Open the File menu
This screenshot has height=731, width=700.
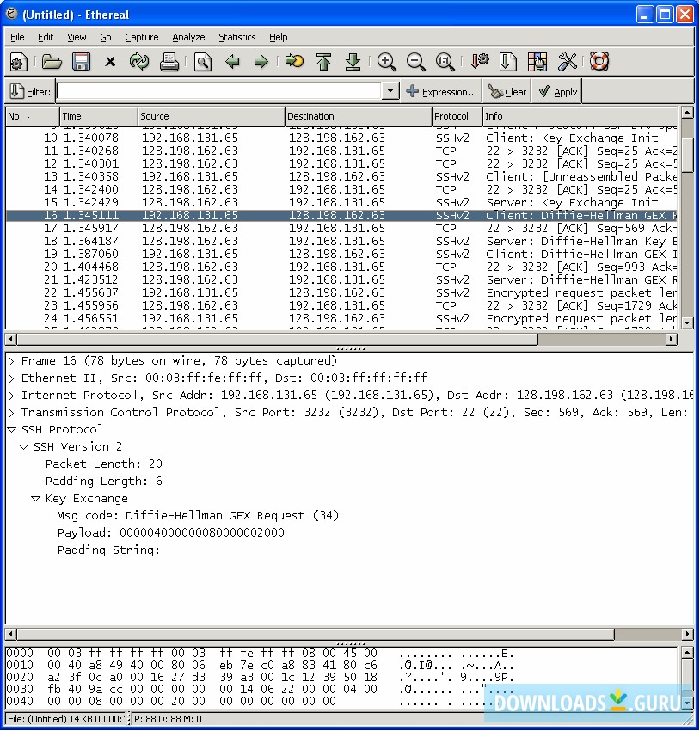click(x=17, y=37)
